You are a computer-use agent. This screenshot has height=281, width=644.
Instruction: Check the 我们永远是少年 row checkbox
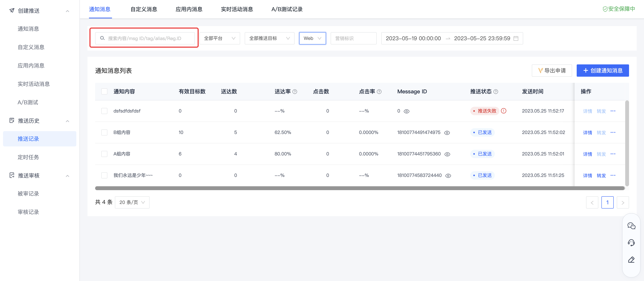(104, 175)
